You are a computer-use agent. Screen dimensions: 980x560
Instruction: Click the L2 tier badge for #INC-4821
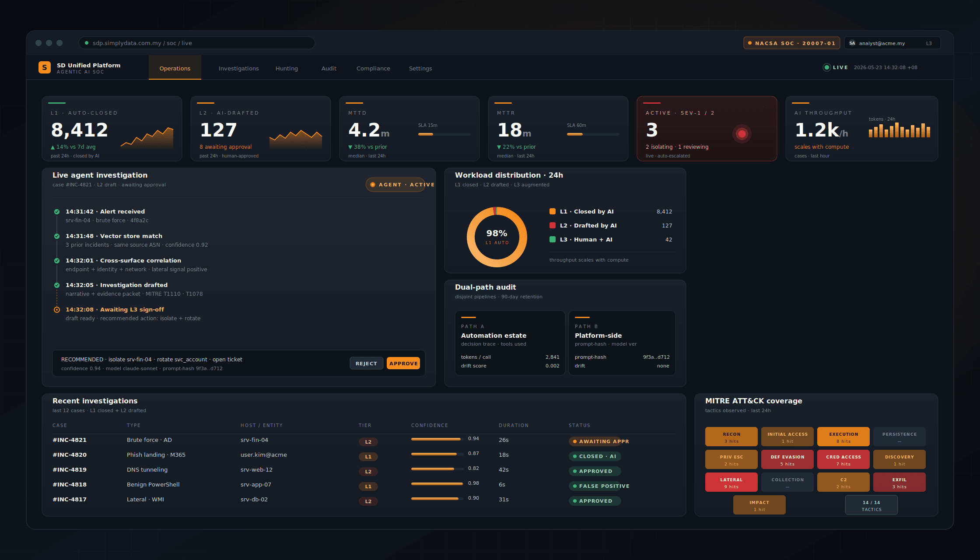tap(368, 442)
